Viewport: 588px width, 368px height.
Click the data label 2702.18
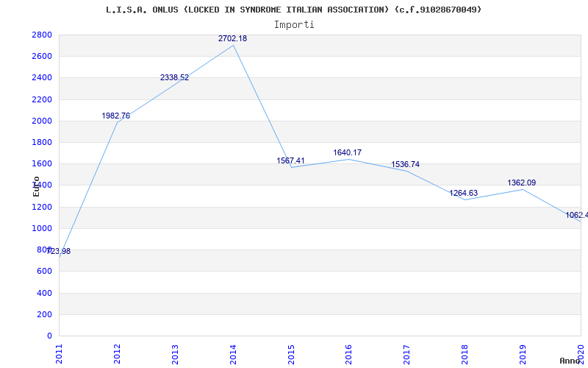click(x=232, y=38)
